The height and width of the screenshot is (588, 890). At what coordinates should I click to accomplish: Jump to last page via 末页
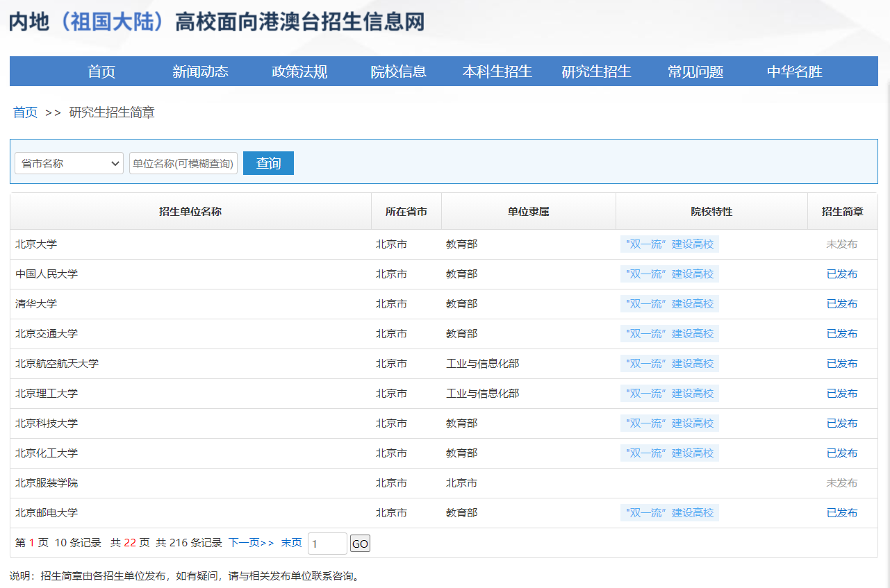point(291,543)
